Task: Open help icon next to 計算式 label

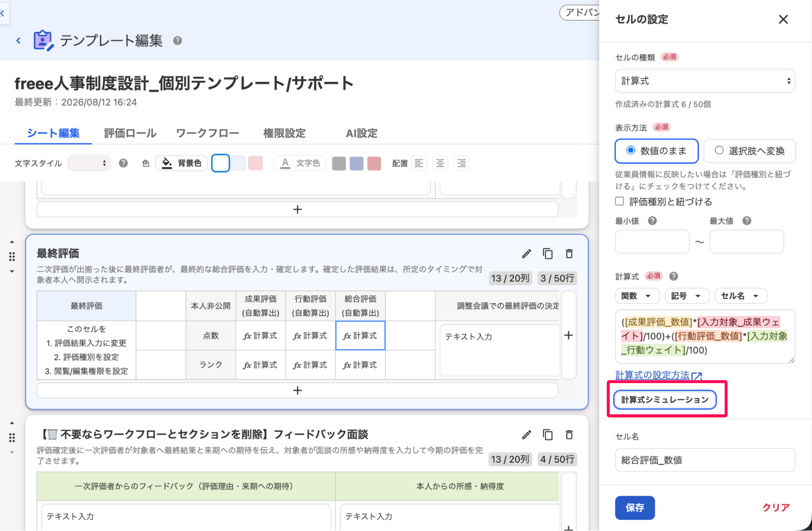Action: pyautogui.click(x=673, y=276)
